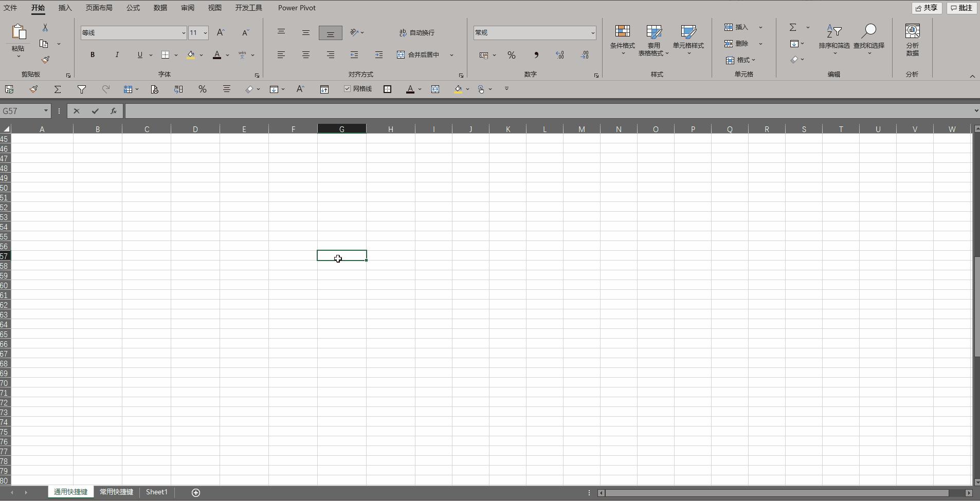Open the 常用快捷键 sheet tab
980x501 pixels.
tap(116, 492)
